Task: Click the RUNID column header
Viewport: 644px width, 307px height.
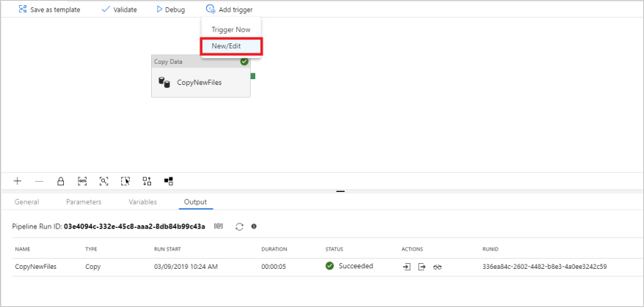Action: point(491,249)
